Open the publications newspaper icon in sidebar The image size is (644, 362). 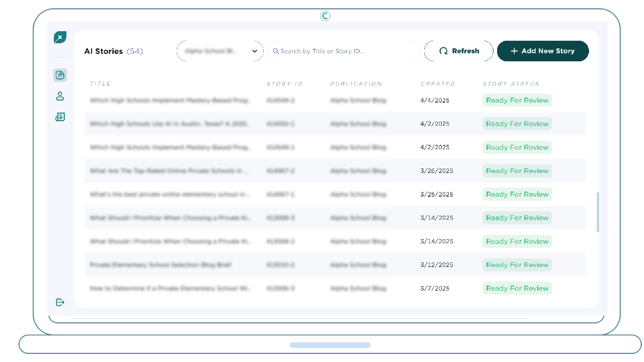point(60,117)
